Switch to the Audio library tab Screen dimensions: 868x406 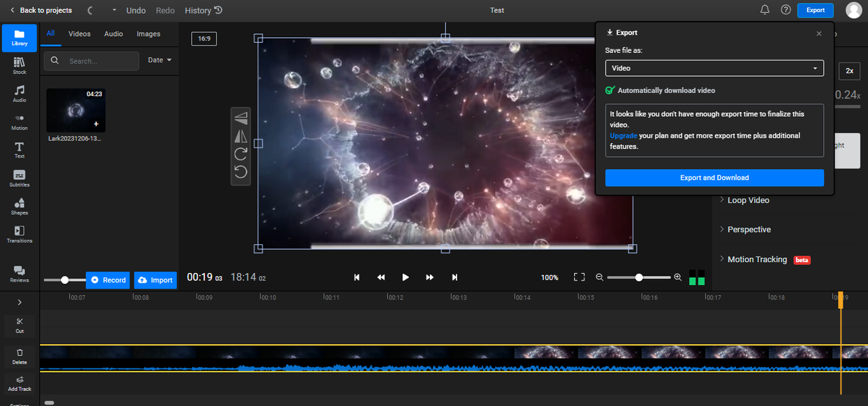(x=113, y=34)
